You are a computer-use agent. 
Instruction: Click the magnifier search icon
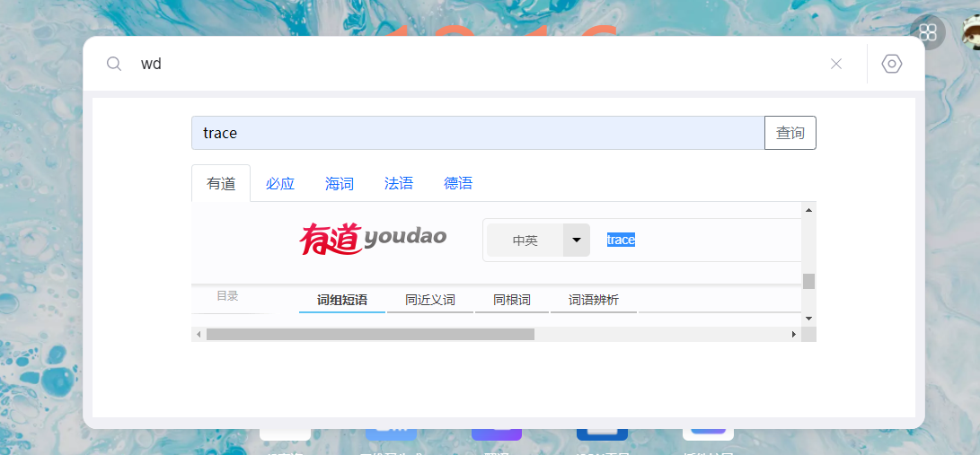pos(114,64)
